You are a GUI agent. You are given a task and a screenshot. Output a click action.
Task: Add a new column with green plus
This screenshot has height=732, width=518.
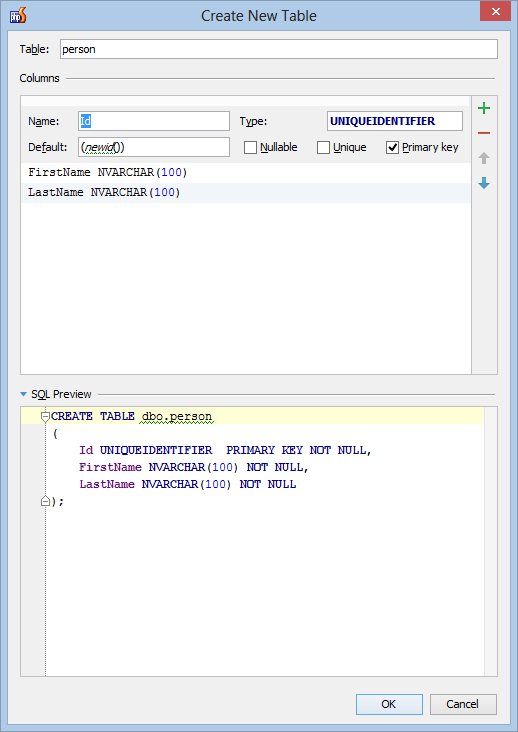[484, 108]
